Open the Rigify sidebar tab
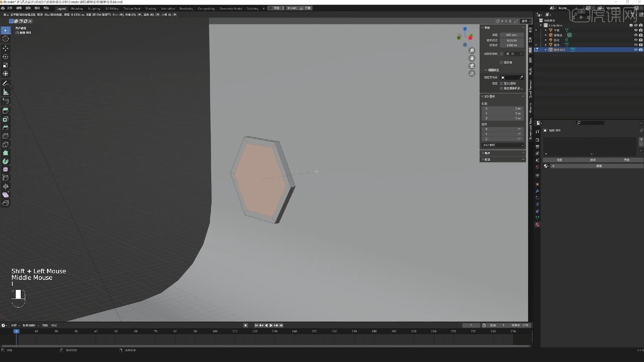This screenshot has height=362, width=644. (x=530, y=71)
